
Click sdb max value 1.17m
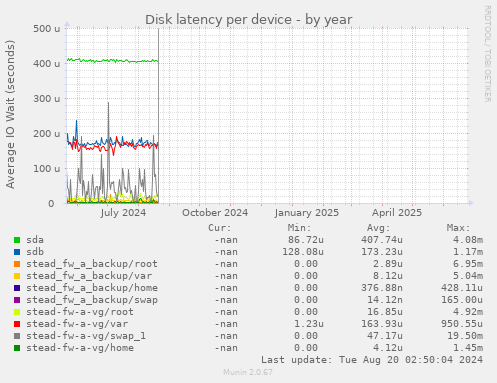pyautogui.click(x=468, y=252)
